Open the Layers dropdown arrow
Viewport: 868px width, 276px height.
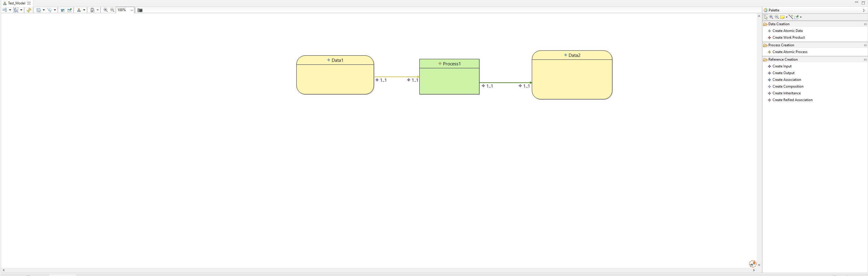(44, 10)
